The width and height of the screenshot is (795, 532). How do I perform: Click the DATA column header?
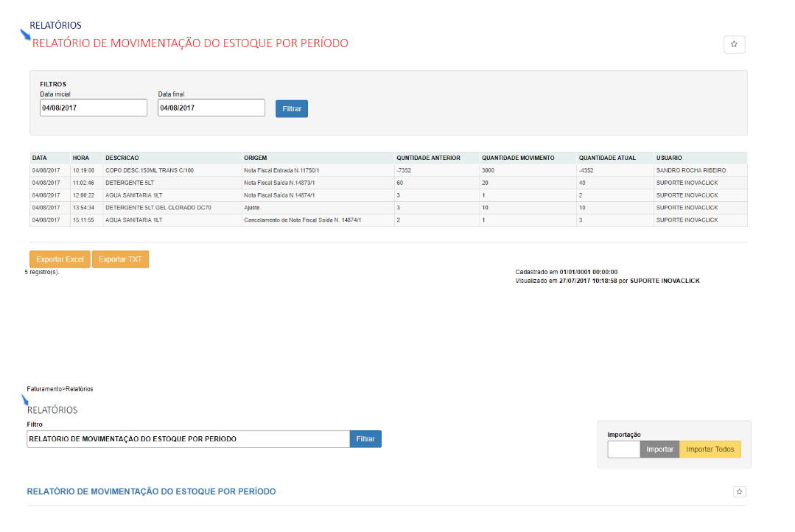(x=40, y=158)
